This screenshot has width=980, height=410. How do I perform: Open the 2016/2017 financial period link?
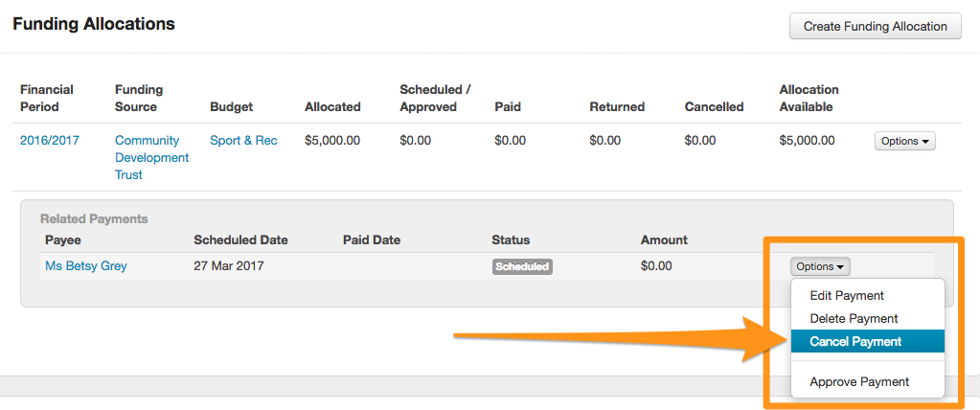point(50,141)
